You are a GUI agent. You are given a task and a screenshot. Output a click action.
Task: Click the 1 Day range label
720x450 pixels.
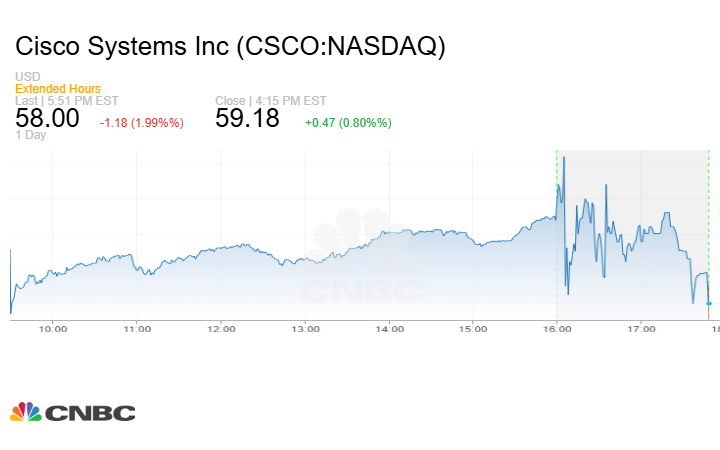pos(31,134)
